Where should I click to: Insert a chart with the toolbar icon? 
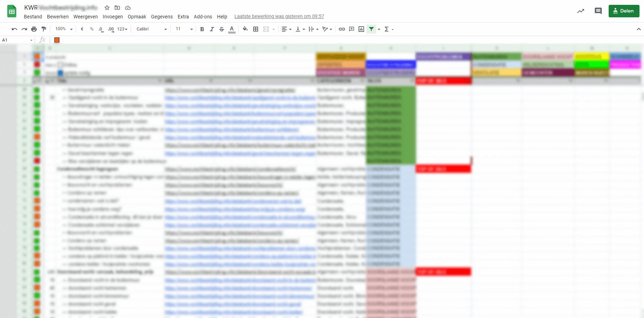click(361, 29)
